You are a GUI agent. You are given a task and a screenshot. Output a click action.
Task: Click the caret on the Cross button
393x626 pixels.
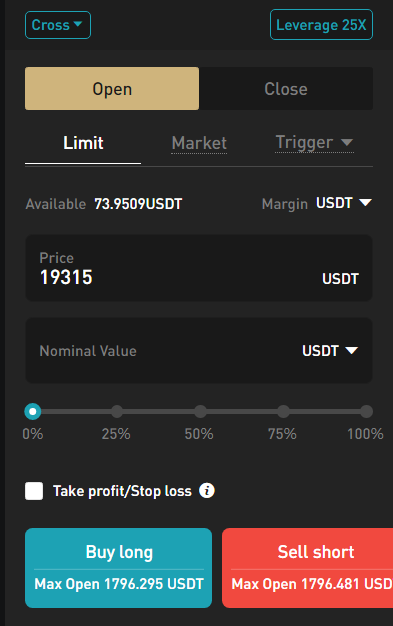[78, 24]
